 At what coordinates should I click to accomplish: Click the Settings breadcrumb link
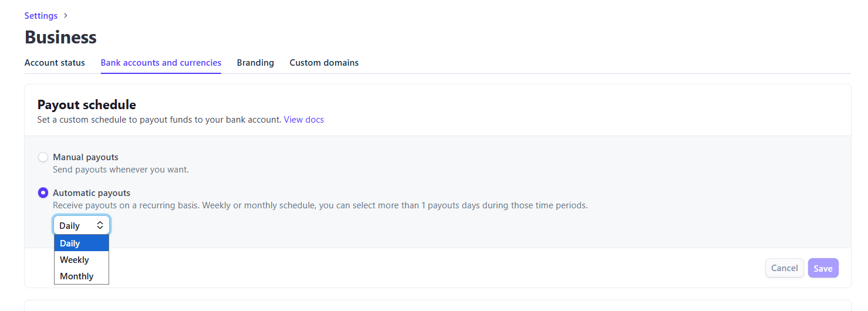[41, 16]
